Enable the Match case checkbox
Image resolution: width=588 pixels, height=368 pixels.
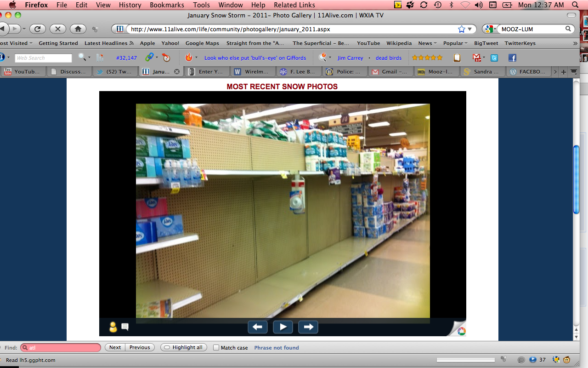coord(216,348)
